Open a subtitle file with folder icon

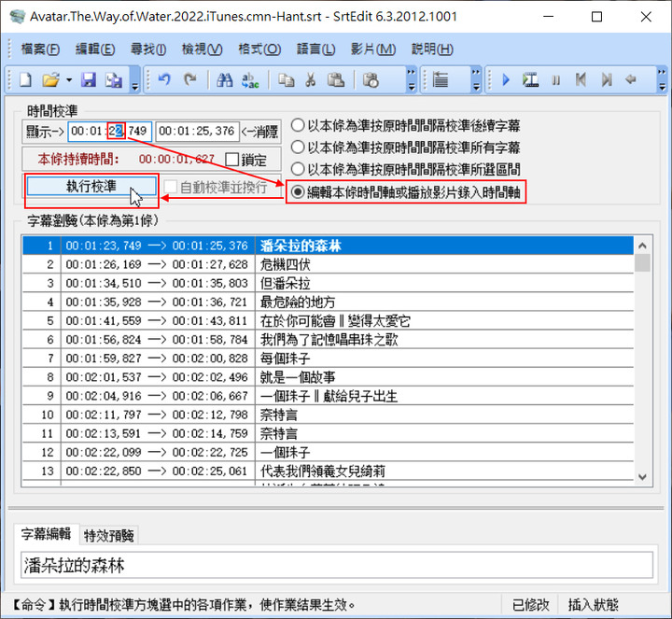click(50, 79)
